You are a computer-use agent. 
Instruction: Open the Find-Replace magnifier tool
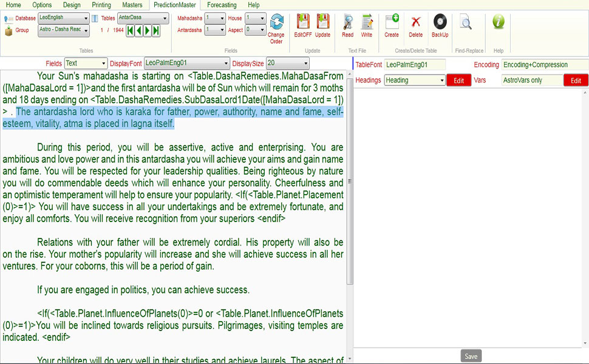pos(466,22)
